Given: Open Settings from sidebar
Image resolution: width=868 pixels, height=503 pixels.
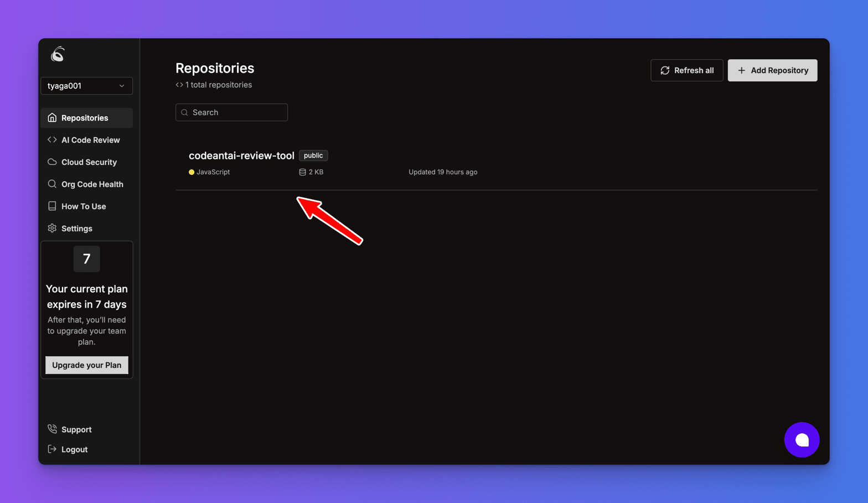Looking at the screenshot, I should click(x=86, y=229).
